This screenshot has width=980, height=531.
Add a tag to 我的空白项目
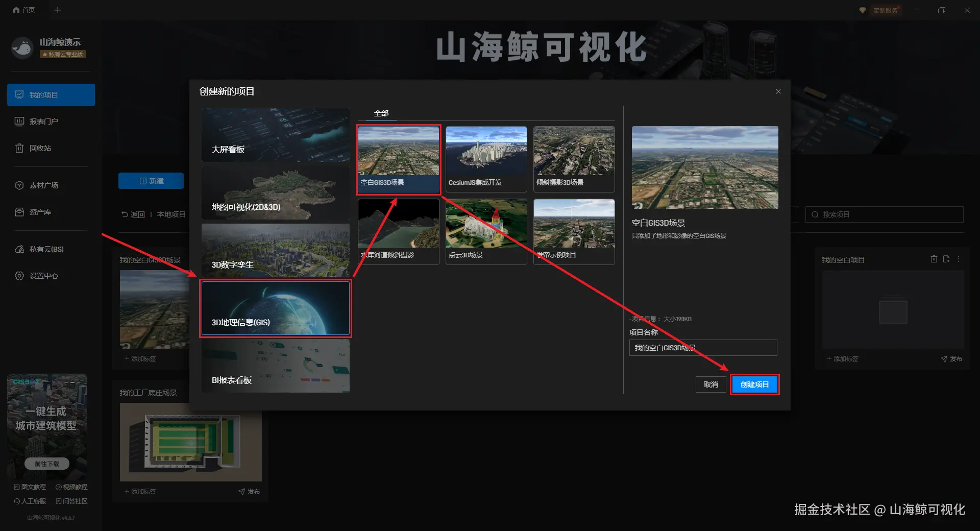[x=842, y=359]
